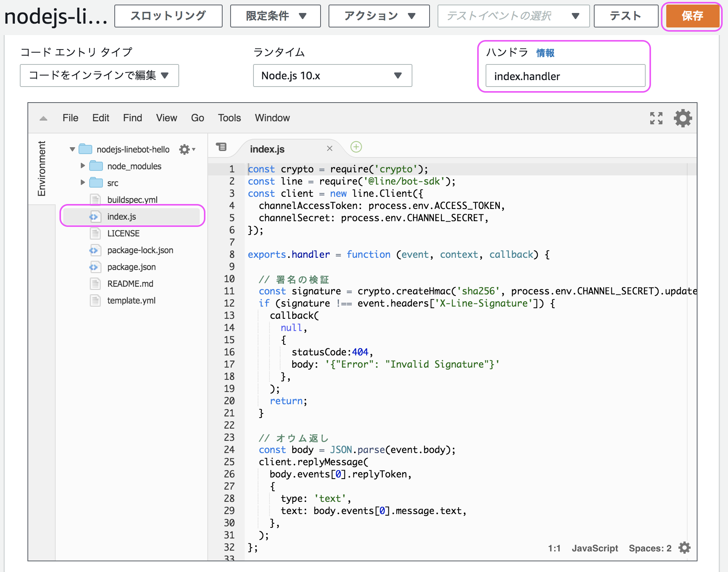Enter fullscreen mode in the editor
The width and height of the screenshot is (728, 572).
coord(656,118)
